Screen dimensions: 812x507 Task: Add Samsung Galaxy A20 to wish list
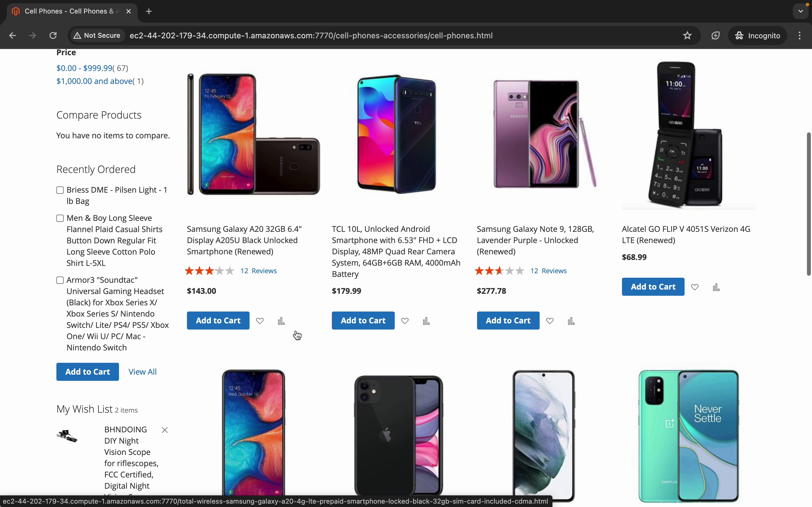point(260,321)
